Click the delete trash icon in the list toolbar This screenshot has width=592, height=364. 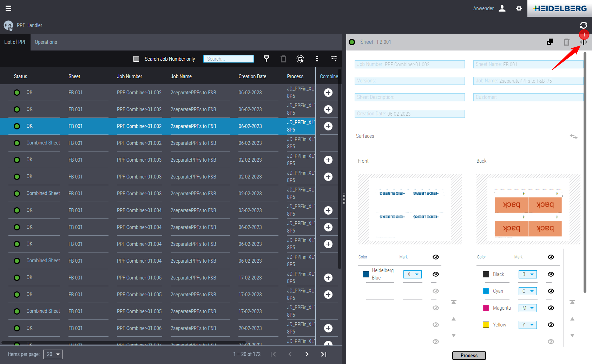[x=283, y=59]
